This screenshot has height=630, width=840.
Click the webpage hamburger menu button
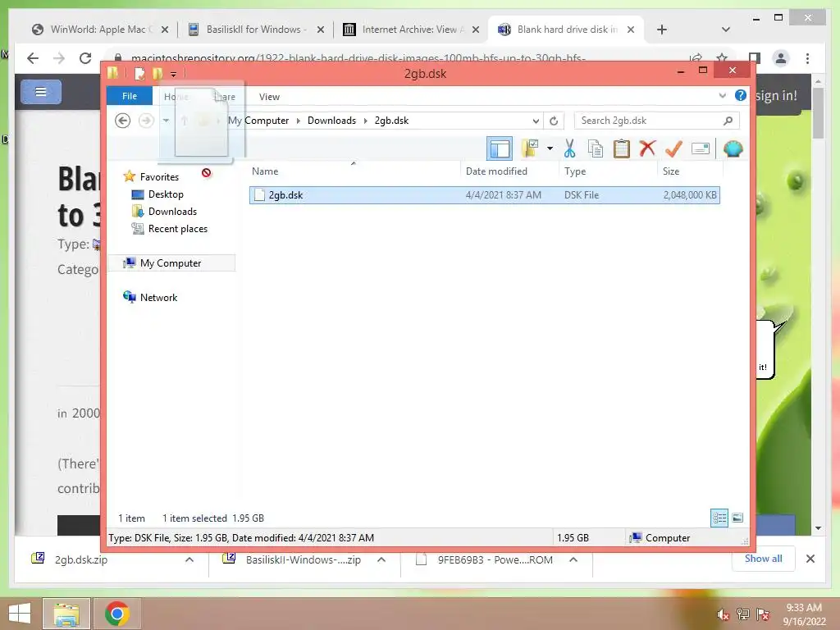(41, 92)
